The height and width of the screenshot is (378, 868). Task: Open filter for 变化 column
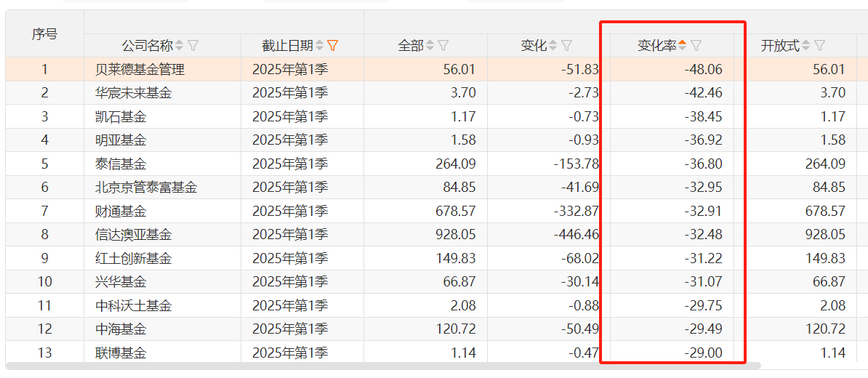567,46
